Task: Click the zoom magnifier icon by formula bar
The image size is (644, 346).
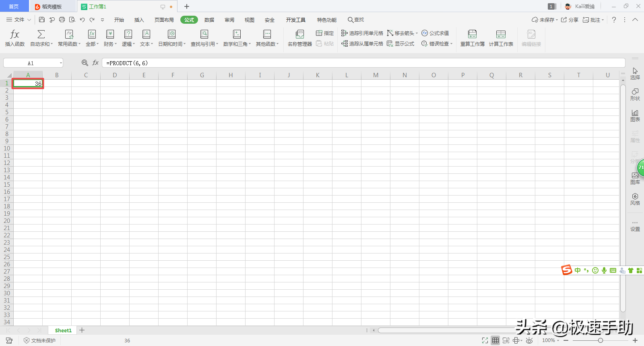Action: tap(85, 63)
